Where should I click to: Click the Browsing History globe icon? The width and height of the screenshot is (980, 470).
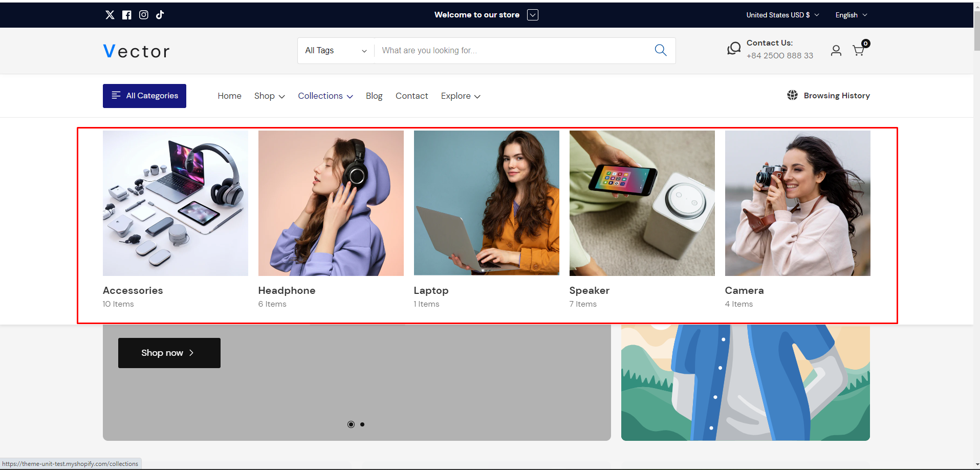pyautogui.click(x=792, y=95)
